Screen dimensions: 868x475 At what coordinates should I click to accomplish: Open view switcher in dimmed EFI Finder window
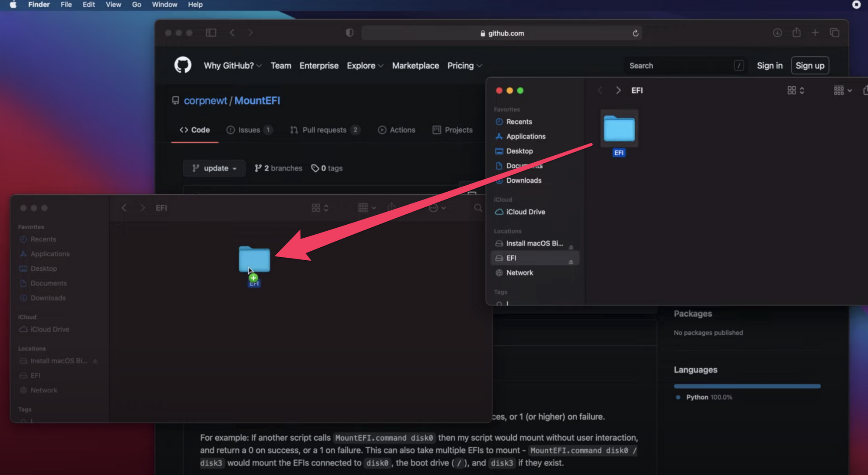click(320, 208)
